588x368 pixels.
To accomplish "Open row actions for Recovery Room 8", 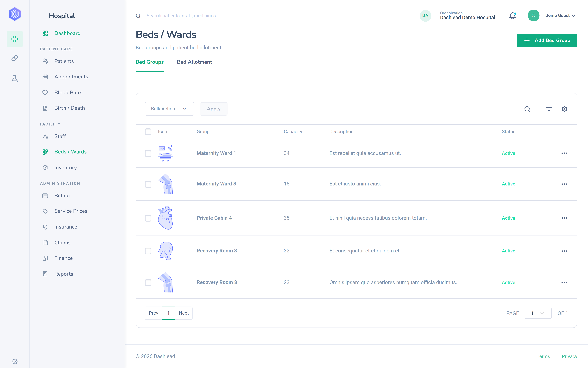I will point(564,282).
